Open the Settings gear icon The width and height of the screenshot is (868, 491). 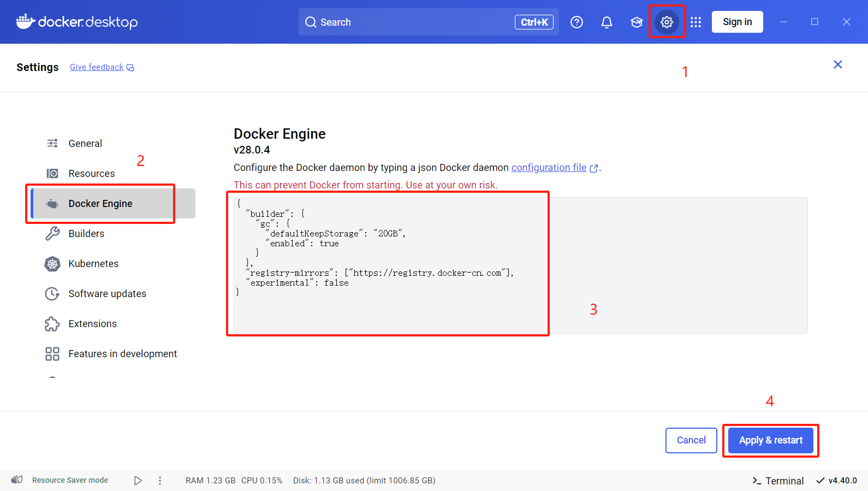coord(667,22)
